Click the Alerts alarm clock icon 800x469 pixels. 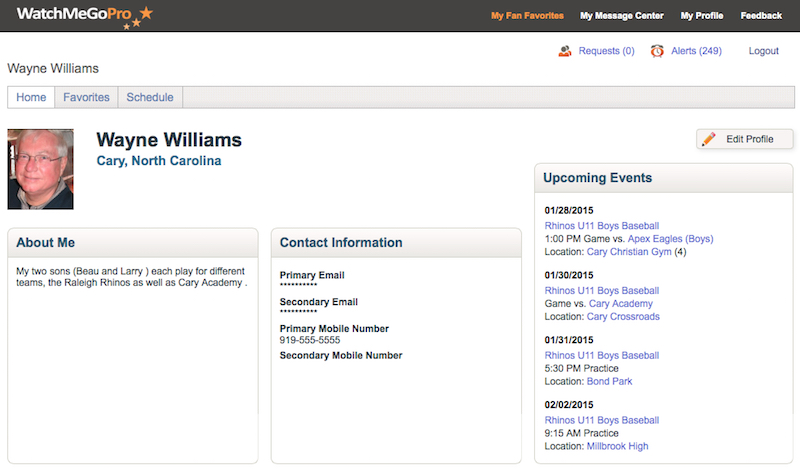coord(657,51)
